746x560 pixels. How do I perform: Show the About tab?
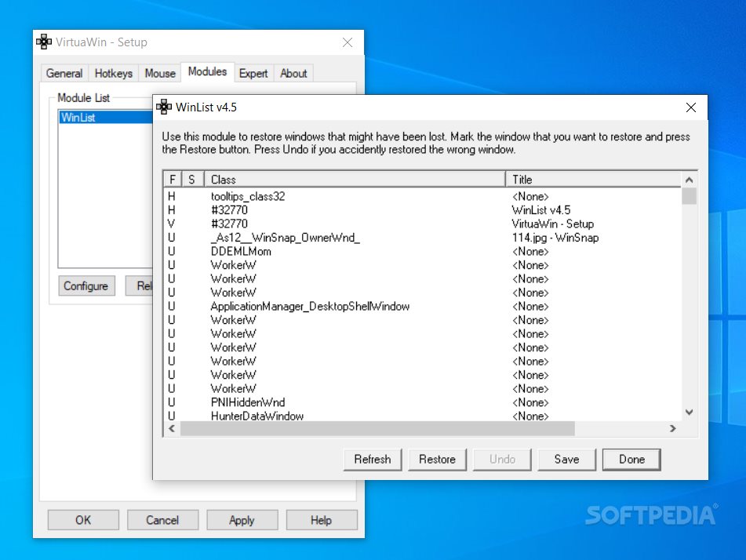coord(293,73)
